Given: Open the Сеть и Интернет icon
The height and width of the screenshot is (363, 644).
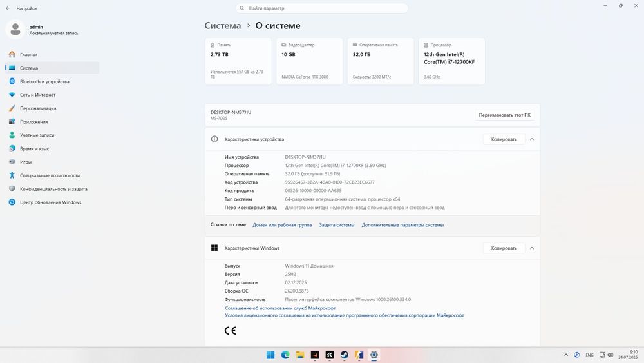Looking at the screenshot, I should (x=12, y=95).
